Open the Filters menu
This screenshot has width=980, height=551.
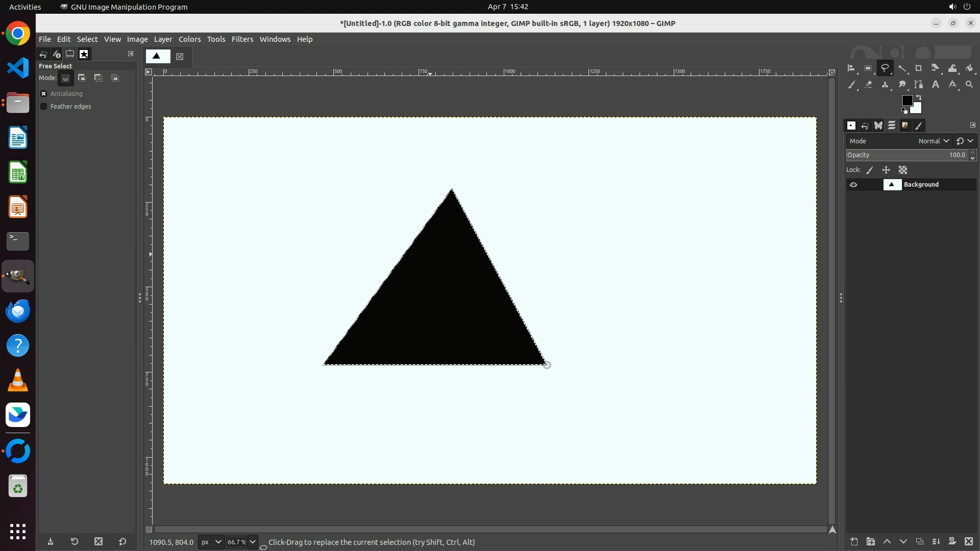[242, 39]
